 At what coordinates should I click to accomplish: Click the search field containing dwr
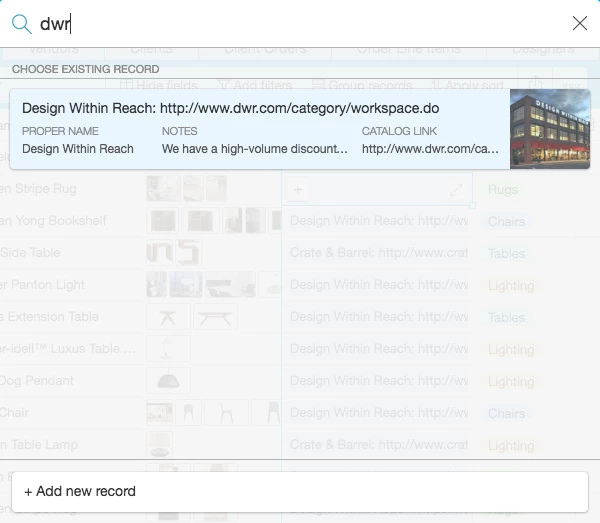pos(298,24)
